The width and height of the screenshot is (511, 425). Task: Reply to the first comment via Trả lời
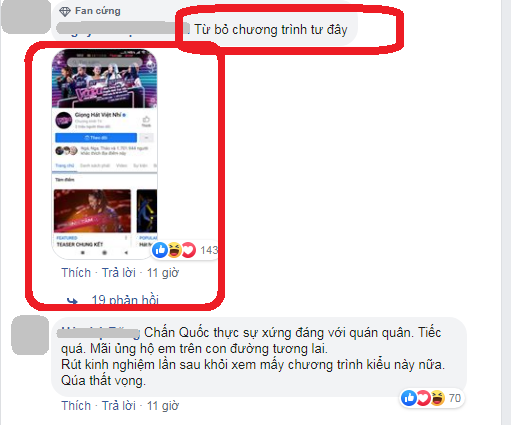click(119, 273)
